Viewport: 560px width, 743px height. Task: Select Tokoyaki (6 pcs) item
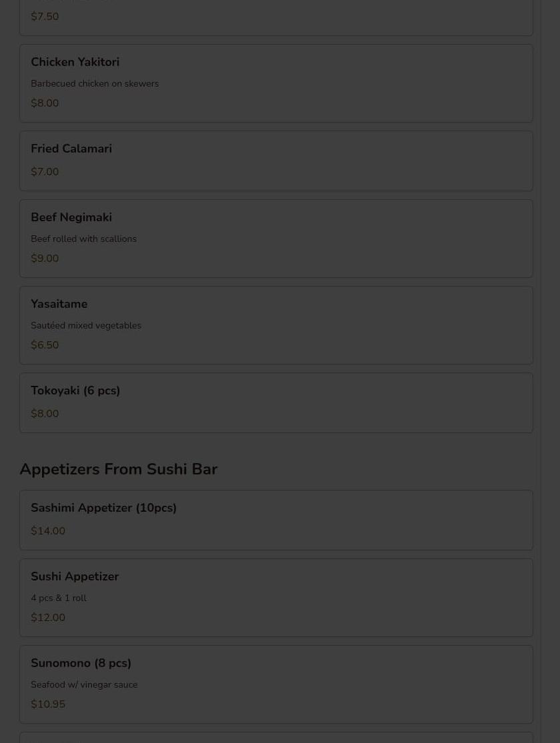(x=276, y=402)
